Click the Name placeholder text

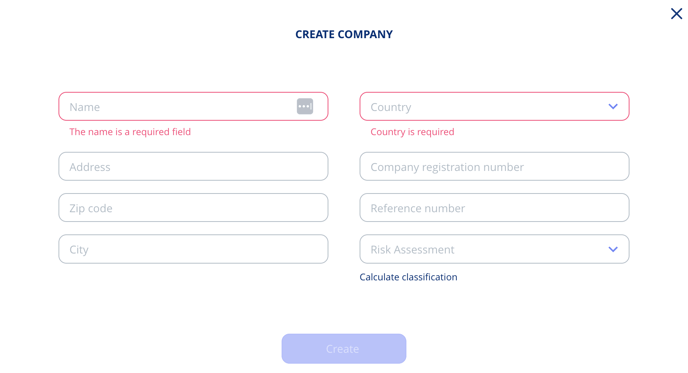coord(84,107)
